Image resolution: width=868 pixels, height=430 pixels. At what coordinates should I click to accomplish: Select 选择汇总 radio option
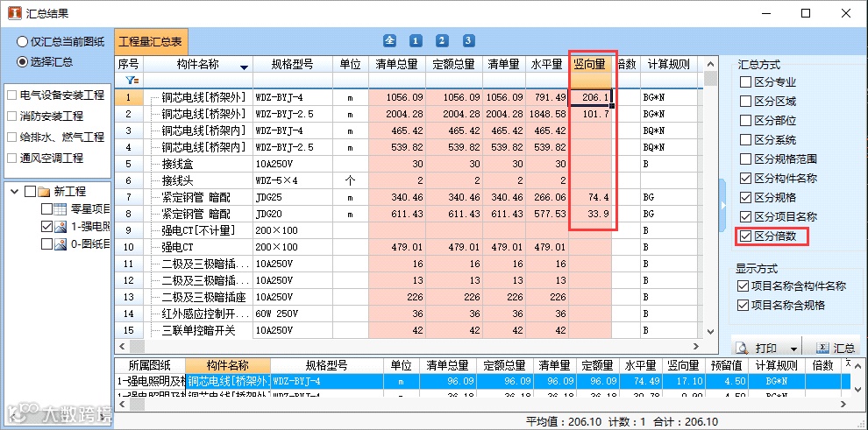click(22, 62)
